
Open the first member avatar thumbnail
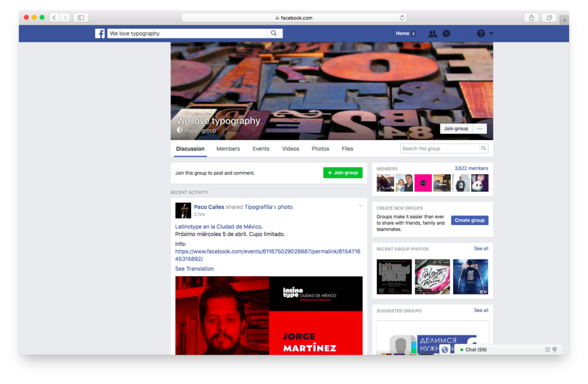385,183
